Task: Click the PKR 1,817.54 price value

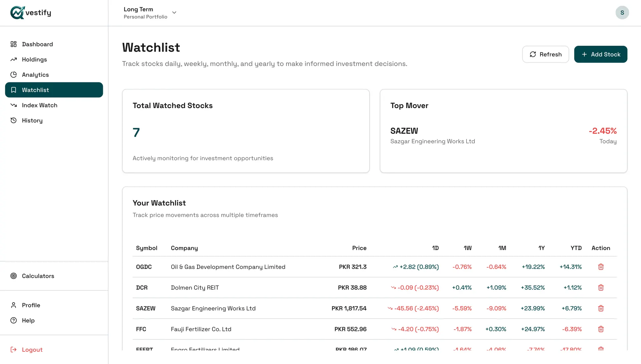Action: click(349, 308)
